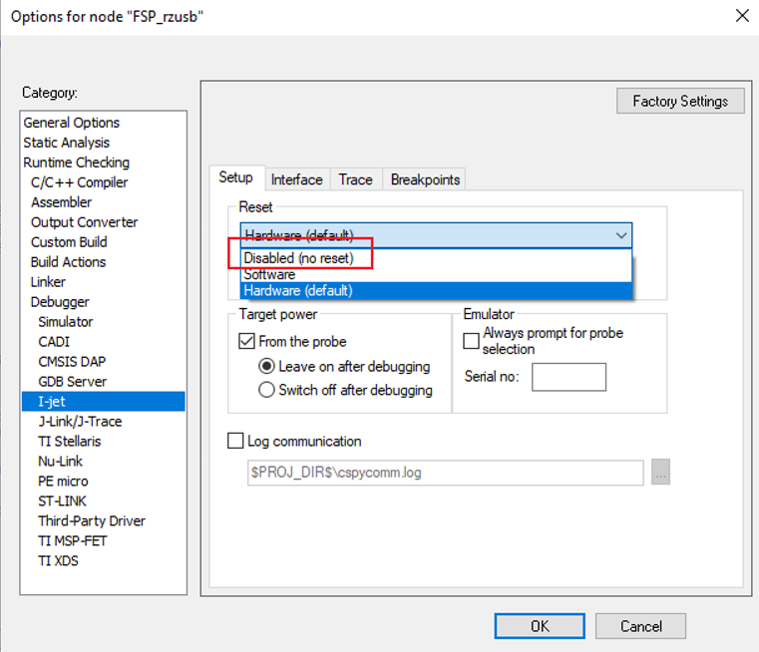The image size is (759, 652).
Task: Expand the Reset dropdown arrow
Action: (621, 236)
